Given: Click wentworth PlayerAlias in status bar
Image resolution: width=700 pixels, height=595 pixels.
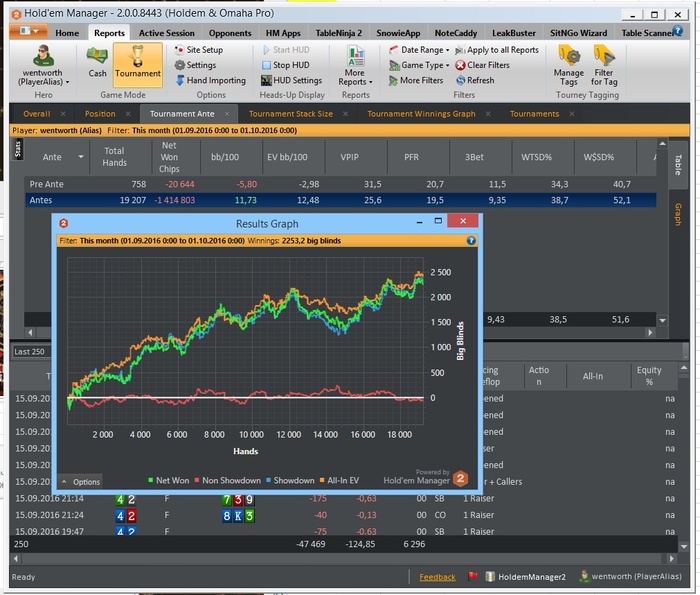Looking at the screenshot, I should click(631, 576).
